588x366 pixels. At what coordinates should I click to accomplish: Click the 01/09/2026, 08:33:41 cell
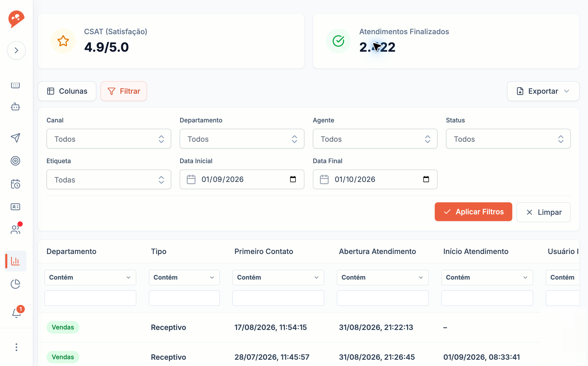[x=482, y=357]
